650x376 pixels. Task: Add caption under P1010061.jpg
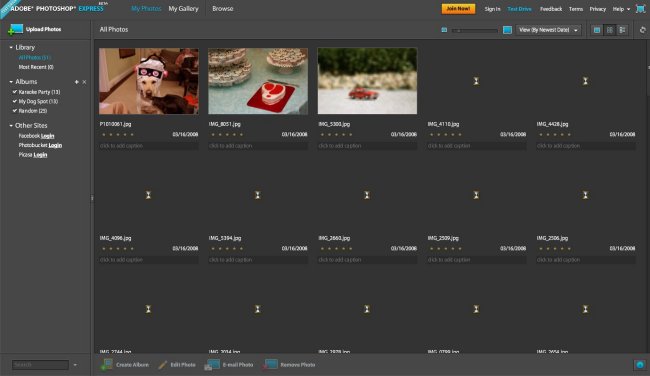coord(148,146)
